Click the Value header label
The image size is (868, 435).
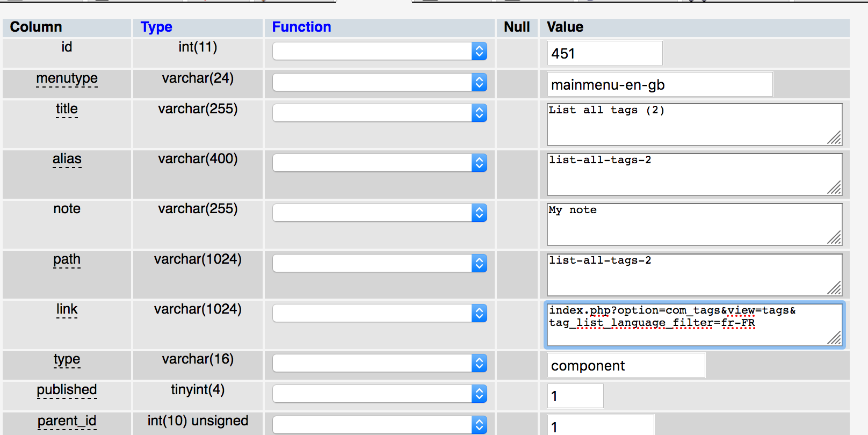pyautogui.click(x=565, y=27)
